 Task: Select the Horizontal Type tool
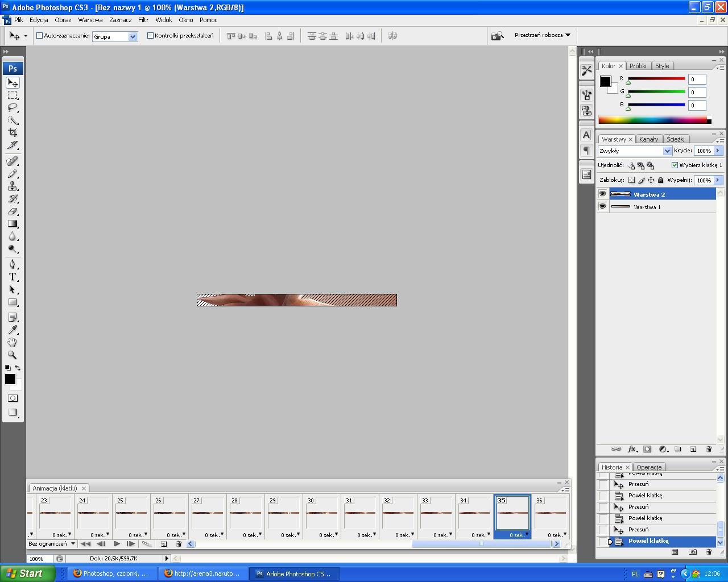pyautogui.click(x=13, y=277)
